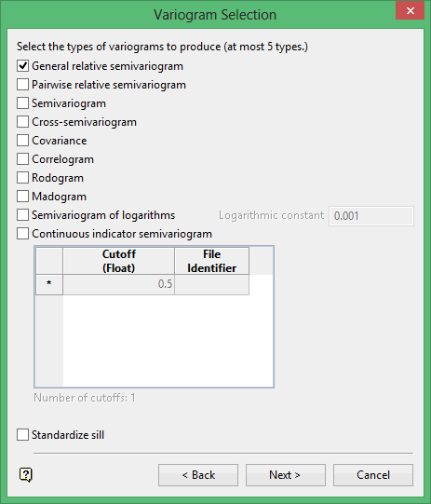Viewport: 431px width, 504px height.
Task: Click the help question mark icon
Action: (x=26, y=475)
